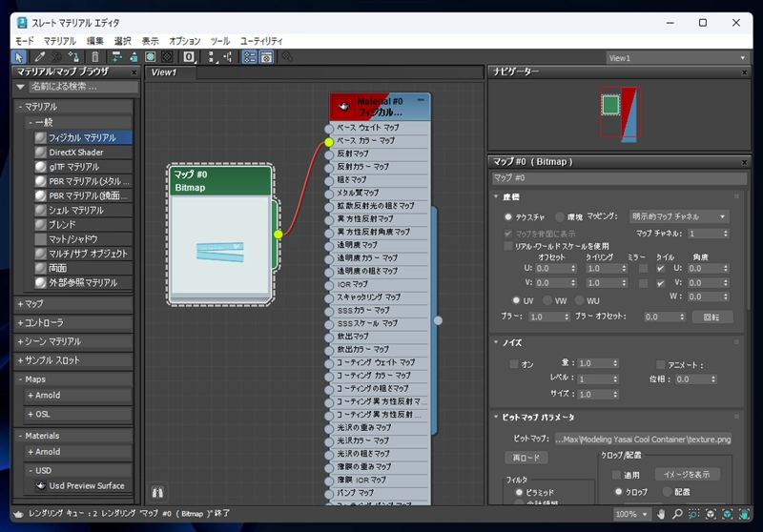Screen dimensions: 763x532
Task: Open the マテリアル menu
Action: [59, 41]
